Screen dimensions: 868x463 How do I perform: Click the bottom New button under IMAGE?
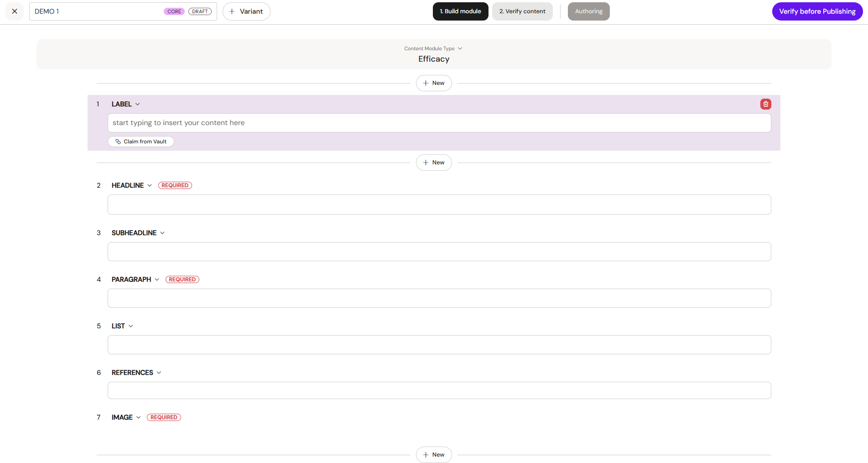click(x=434, y=455)
